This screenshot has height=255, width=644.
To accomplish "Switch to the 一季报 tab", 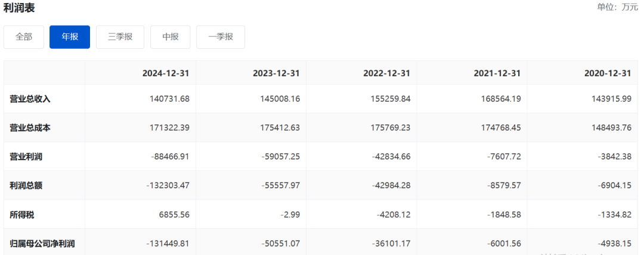I will coord(220,37).
